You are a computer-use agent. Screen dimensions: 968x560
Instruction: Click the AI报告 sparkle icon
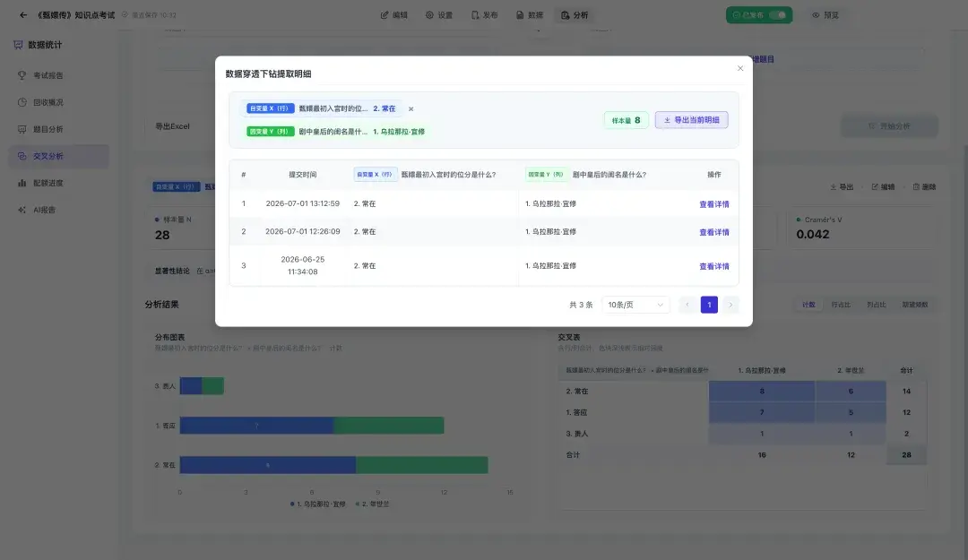point(22,210)
